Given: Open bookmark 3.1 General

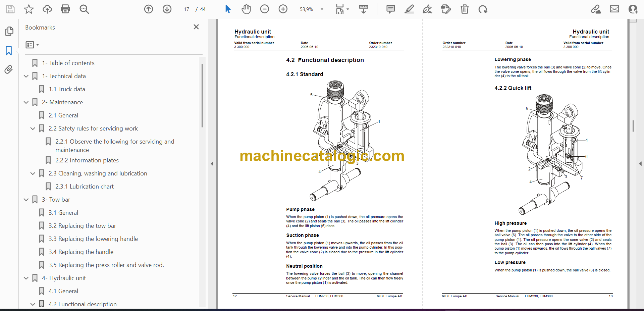Looking at the screenshot, I should pos(63,213).
